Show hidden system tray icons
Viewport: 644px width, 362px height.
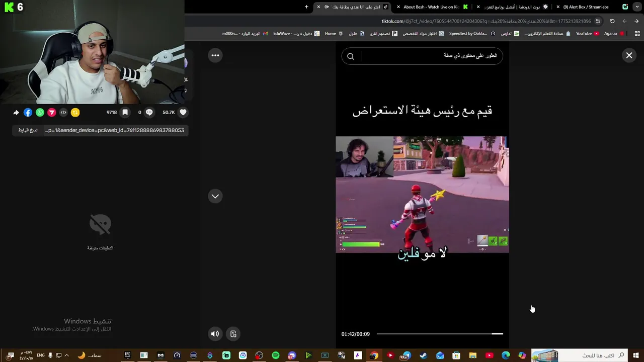tap(66, 355)
